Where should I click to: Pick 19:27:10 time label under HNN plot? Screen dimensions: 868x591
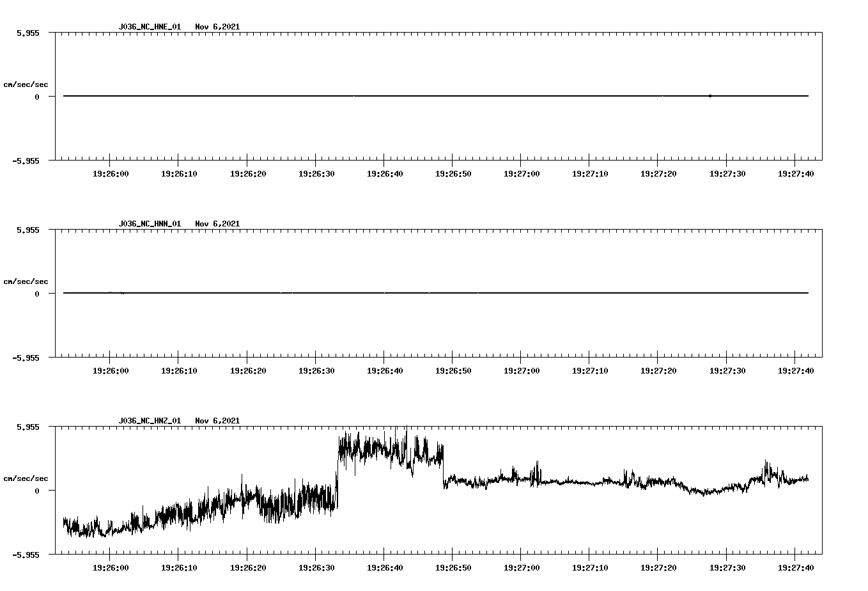(589, 370)
